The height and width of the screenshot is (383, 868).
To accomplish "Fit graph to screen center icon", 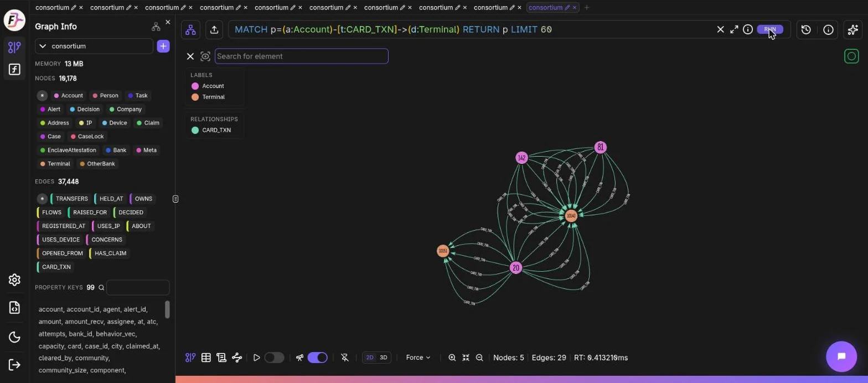I will (466, 358).
